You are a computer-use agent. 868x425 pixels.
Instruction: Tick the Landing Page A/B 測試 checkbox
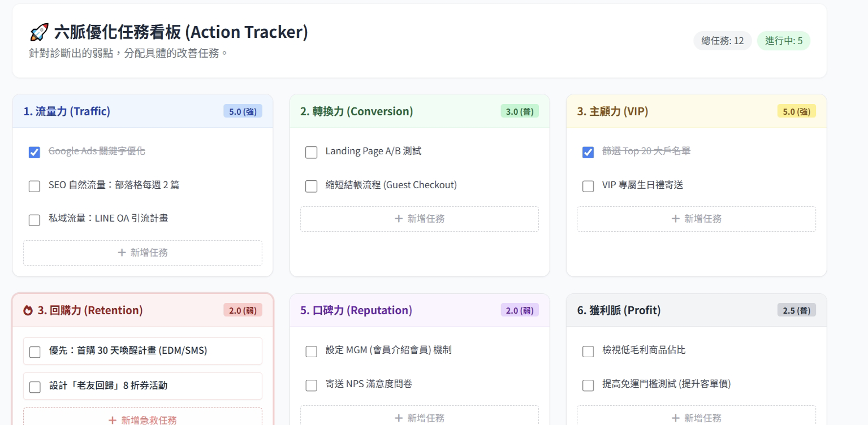point(311,152)
